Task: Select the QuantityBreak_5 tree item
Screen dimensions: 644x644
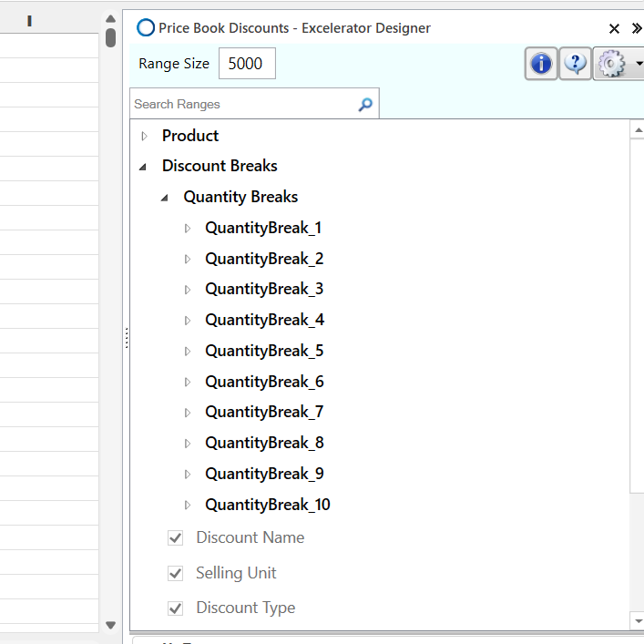Action: pos(264,351)
